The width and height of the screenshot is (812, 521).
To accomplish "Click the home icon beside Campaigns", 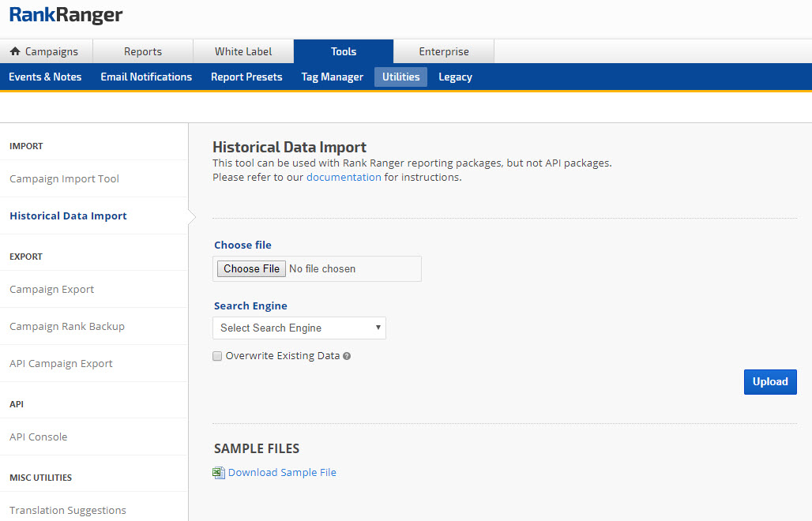I will (15, 51).
